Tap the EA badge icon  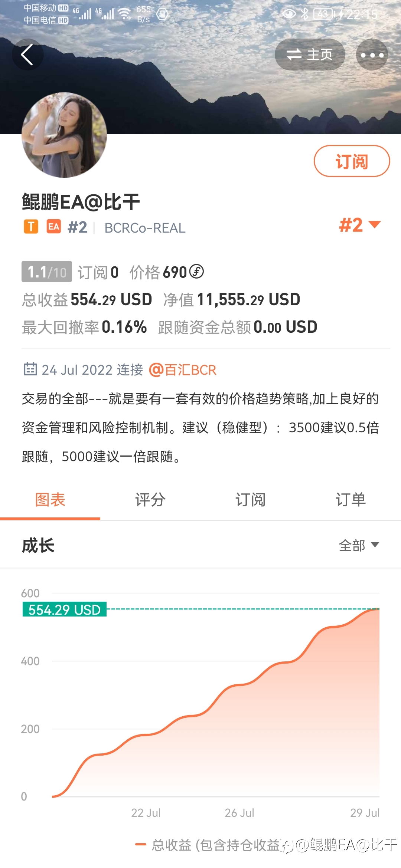(54, 226)
